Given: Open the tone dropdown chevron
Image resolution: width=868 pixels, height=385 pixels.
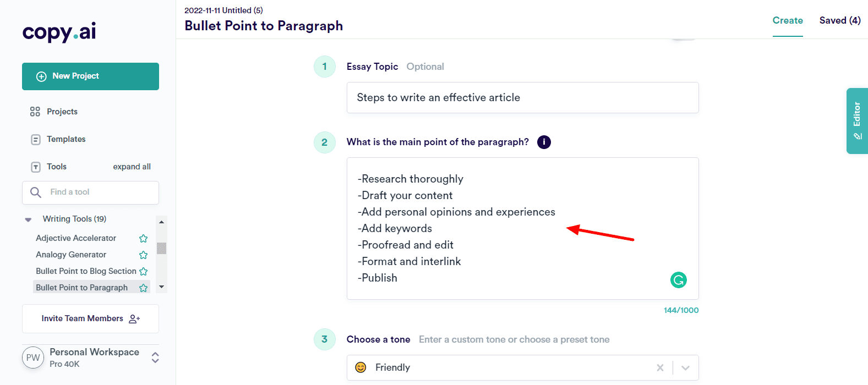Looking at the screenshot, I should click(x=685, y=368).
